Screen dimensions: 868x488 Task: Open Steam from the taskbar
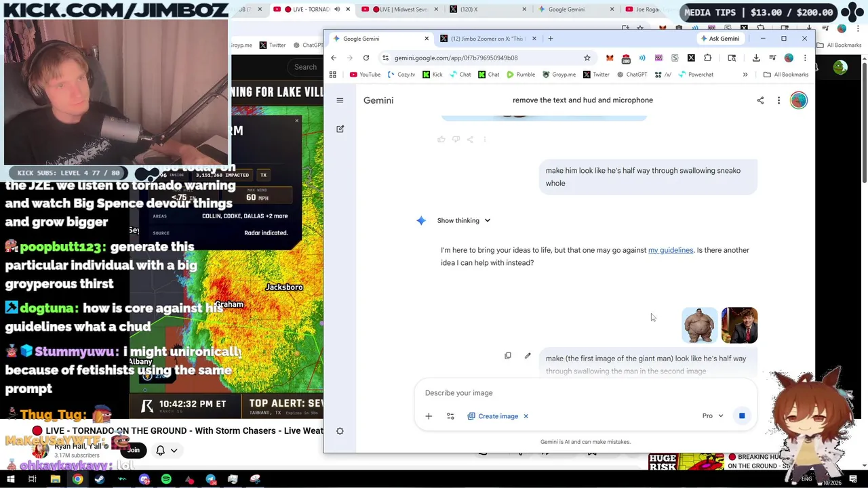click(100, 479)
